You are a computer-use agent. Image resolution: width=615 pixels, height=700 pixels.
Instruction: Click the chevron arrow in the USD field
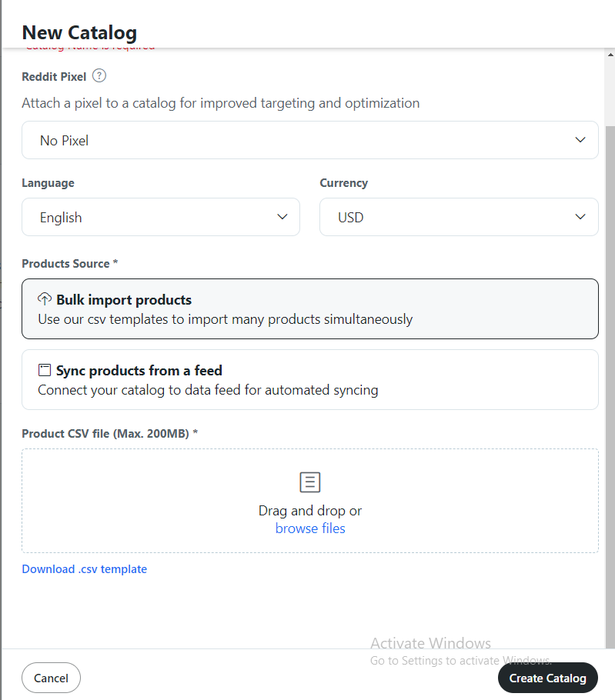(x=580, y=217)
